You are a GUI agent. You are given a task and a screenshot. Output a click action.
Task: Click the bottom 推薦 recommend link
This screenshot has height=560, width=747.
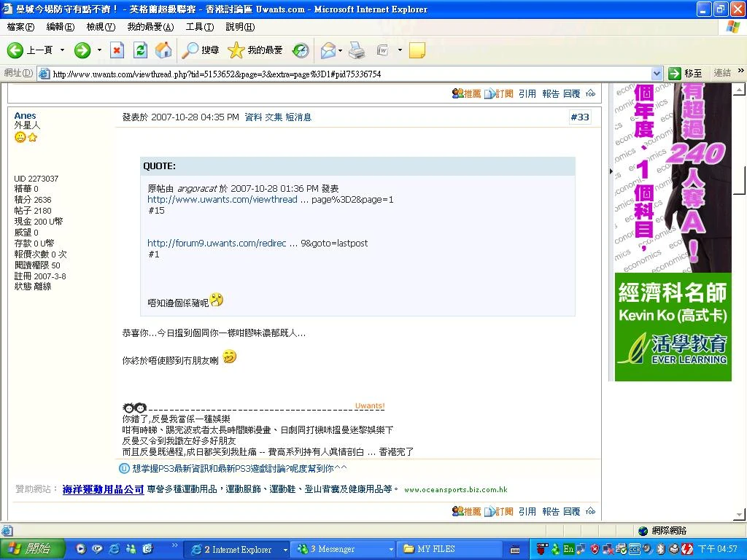467,511
